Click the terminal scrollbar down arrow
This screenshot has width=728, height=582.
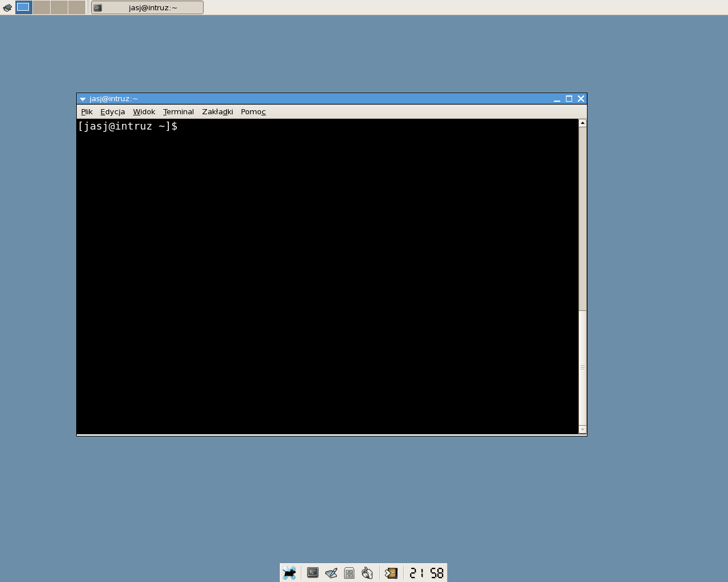point(582,430)
